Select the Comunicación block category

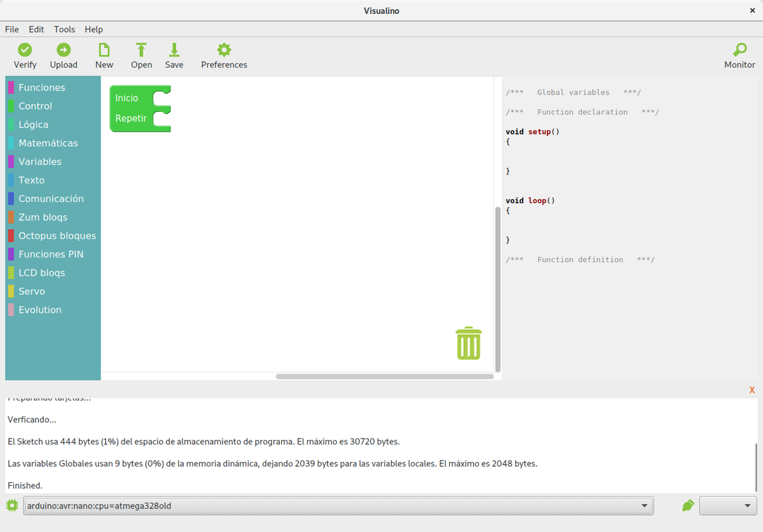point(53,198)
